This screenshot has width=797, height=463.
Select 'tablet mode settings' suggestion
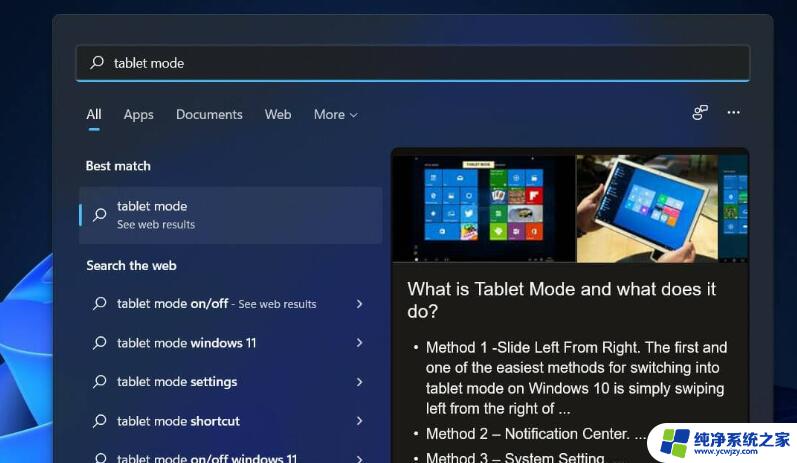[x=230, y=382]
